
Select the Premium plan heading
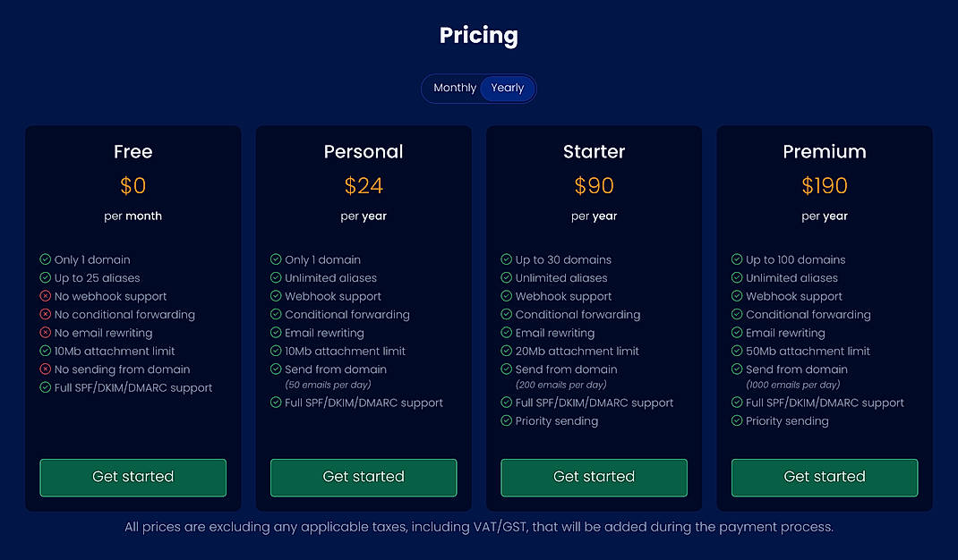click(x=824, y=151)
